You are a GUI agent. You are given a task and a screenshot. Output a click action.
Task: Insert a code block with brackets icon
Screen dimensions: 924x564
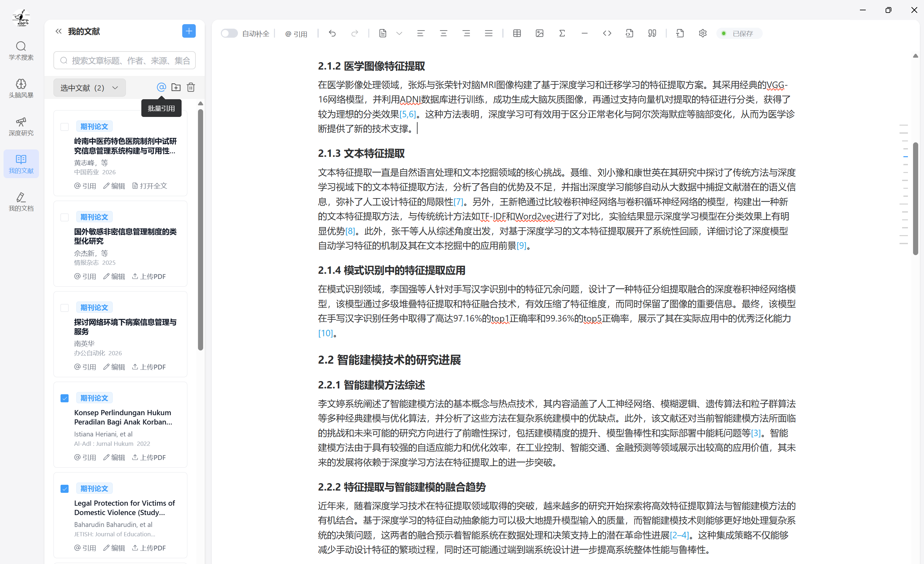pyautogui.click(x=607, y=33)
